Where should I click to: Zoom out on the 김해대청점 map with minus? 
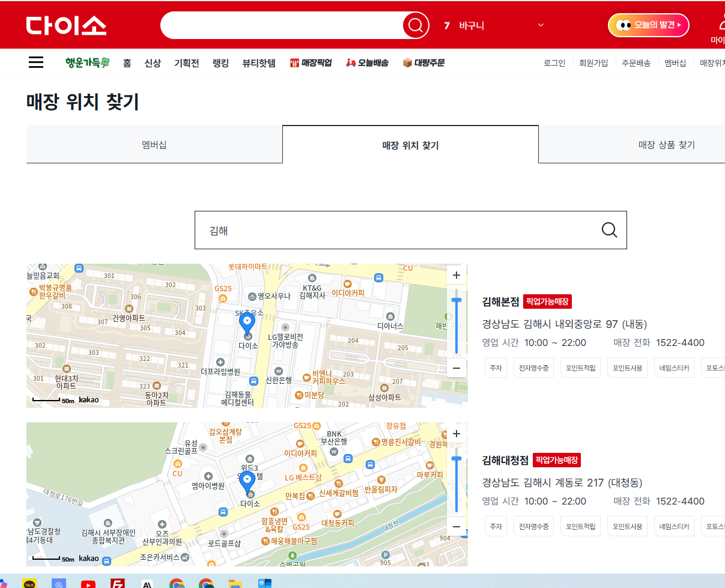(x=456, y=526)
